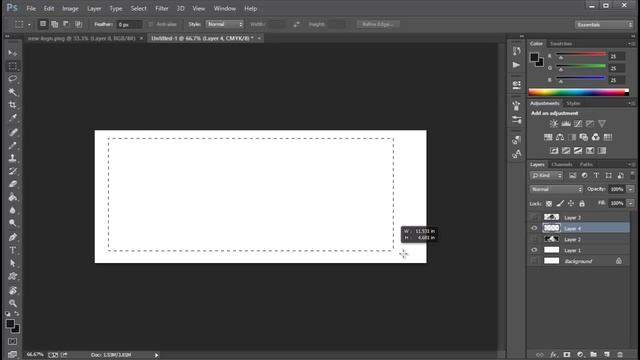Click the Feather input field
640x360 pixels.
click(129, 24)
